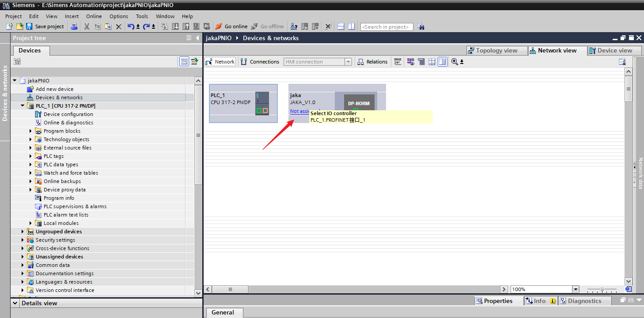Expand the Program blocks folder

click(x=31, y=131)
